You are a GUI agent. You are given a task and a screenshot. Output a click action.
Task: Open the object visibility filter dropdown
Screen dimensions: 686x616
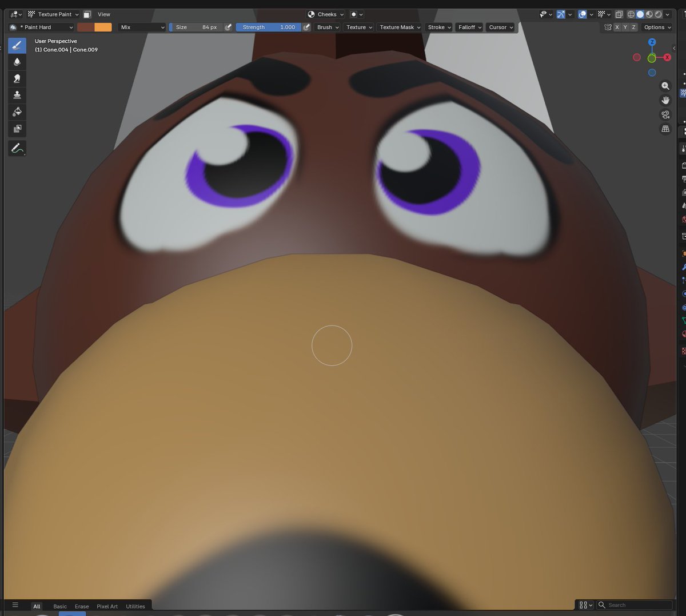[x=545, y=14]
